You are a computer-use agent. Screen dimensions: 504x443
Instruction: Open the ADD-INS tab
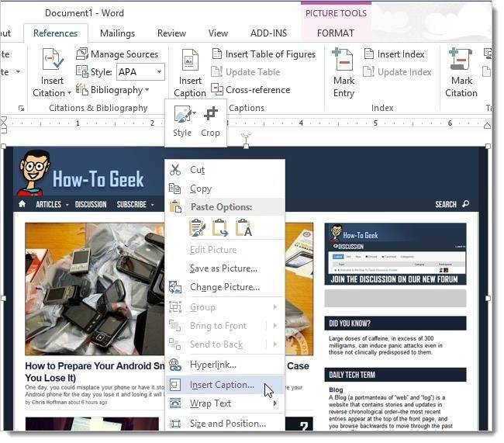coord(268,33)
